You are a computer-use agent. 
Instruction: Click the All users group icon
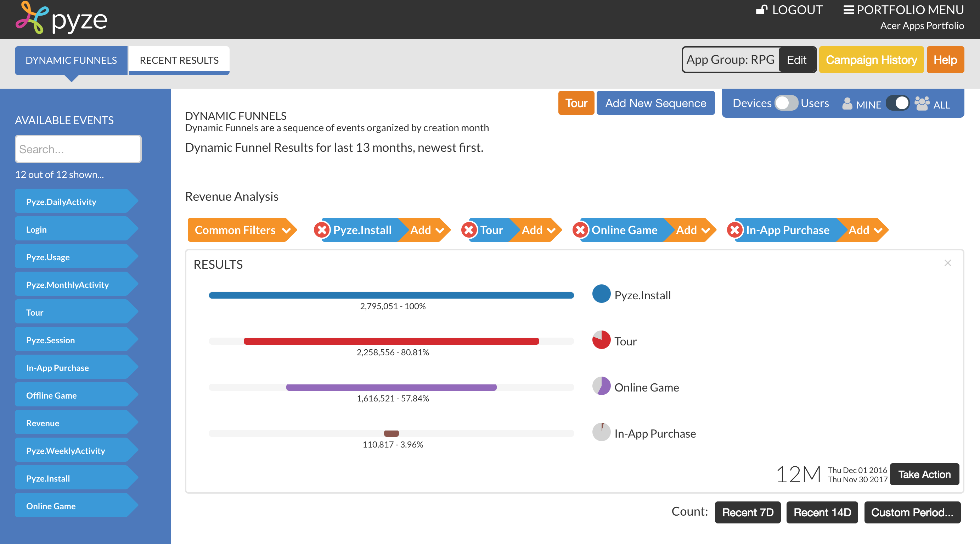(922, 103)
